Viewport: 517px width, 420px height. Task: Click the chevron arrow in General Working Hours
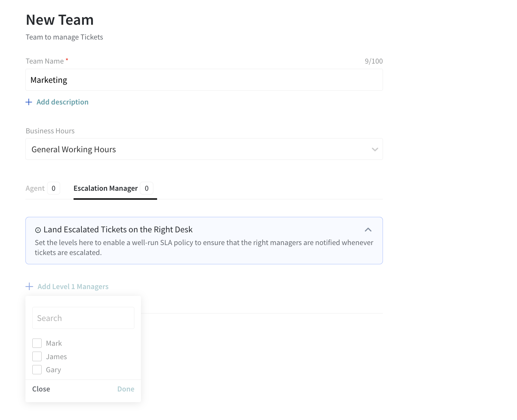click(x=375, y=150)
